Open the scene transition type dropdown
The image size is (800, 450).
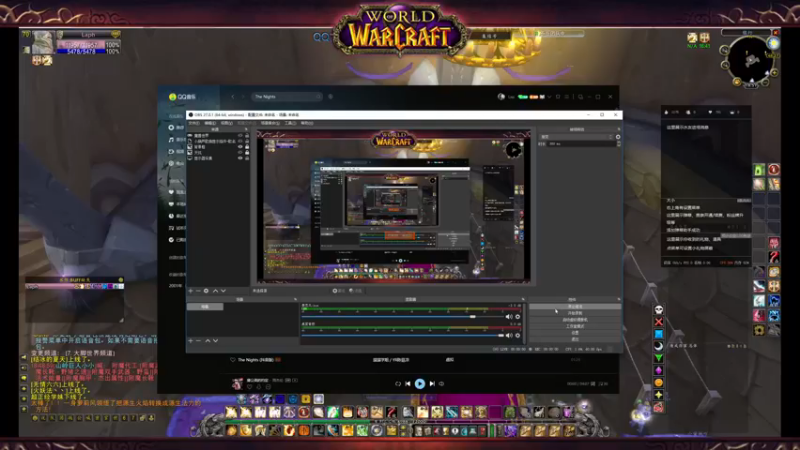[x=576, y=137]
